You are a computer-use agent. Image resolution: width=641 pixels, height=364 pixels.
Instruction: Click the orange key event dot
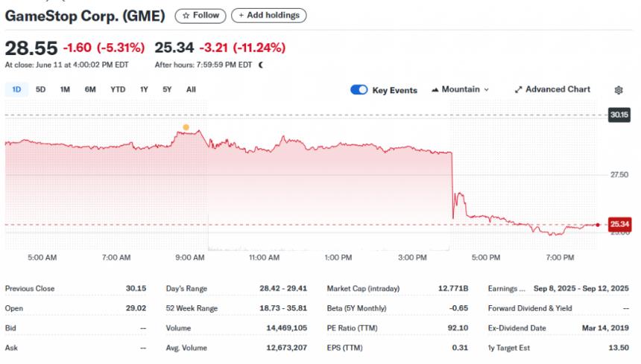186,127
